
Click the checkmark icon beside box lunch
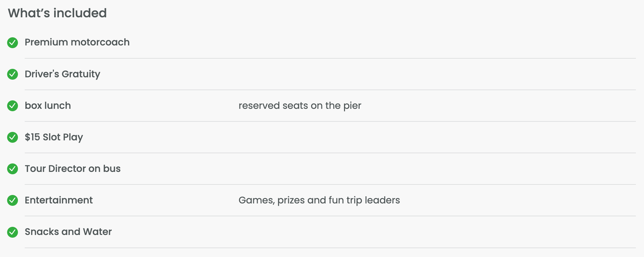[13, 106]
